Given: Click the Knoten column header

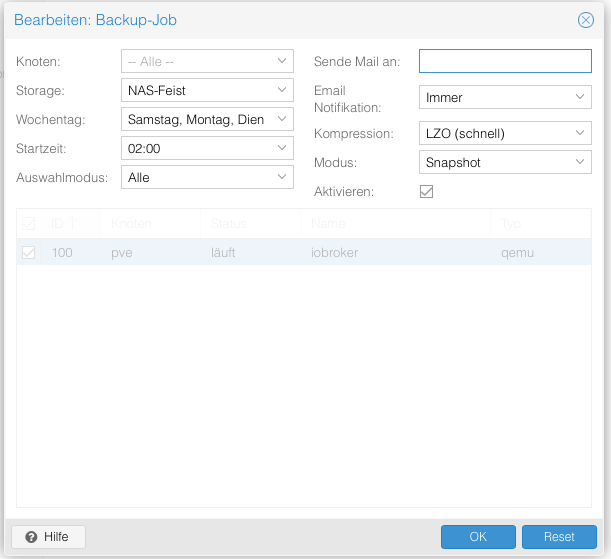Looking at the screenshot, I should [x=150, y=224].
